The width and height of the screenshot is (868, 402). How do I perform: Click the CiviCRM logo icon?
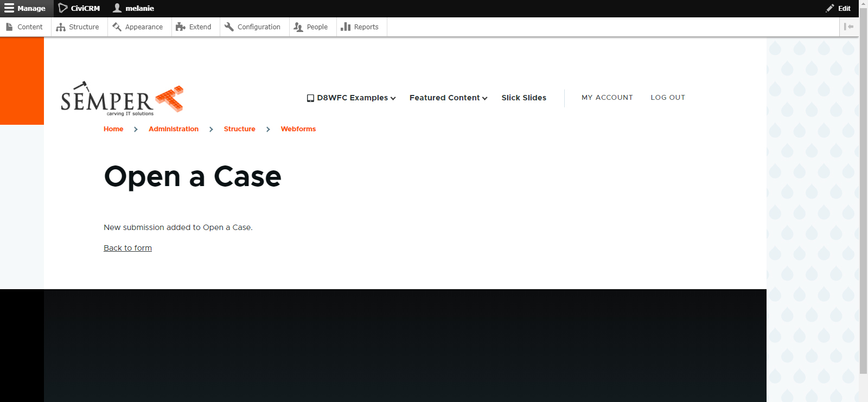(63, 8)
